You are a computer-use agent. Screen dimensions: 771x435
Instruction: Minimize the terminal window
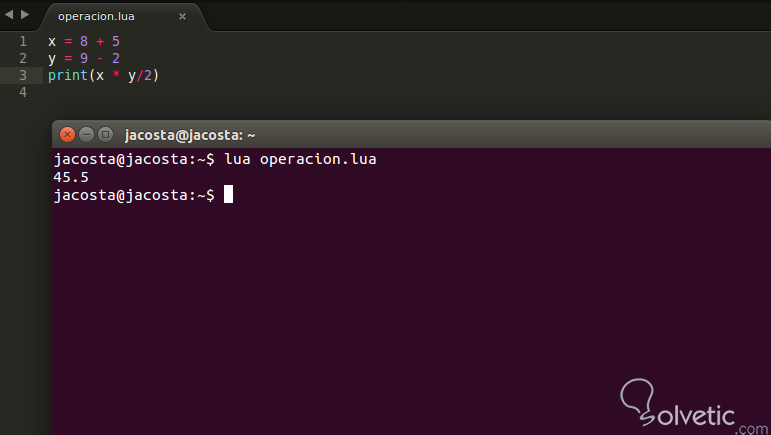coord(86,134)
